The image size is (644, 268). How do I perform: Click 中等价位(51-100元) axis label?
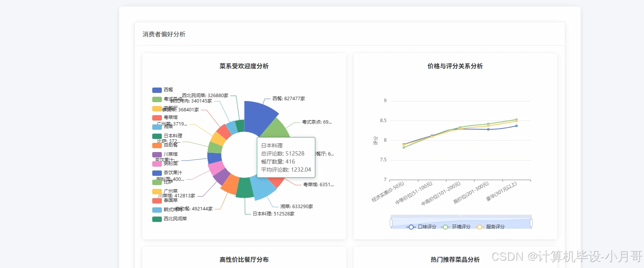point(414,193)
